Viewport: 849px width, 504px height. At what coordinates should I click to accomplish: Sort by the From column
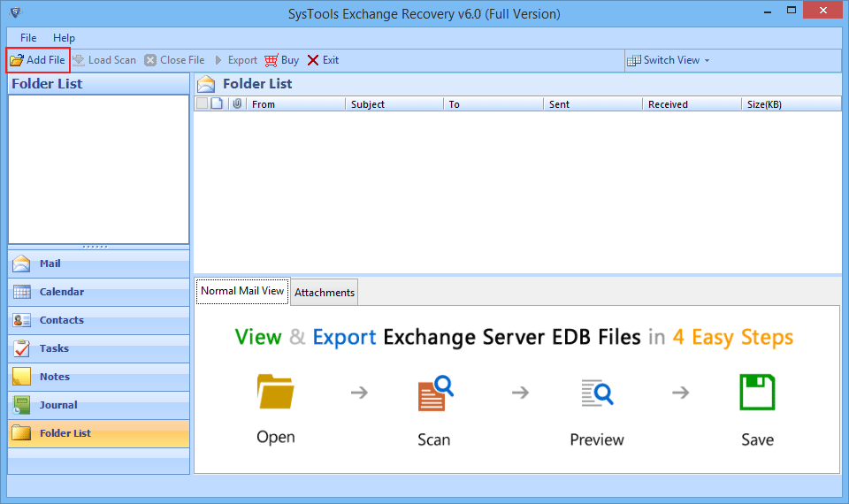(295, 104)
